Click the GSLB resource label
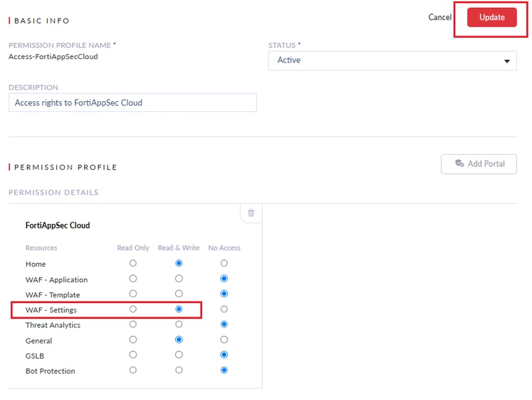Screen dimensions: 532x400 [x=35, y=356]
